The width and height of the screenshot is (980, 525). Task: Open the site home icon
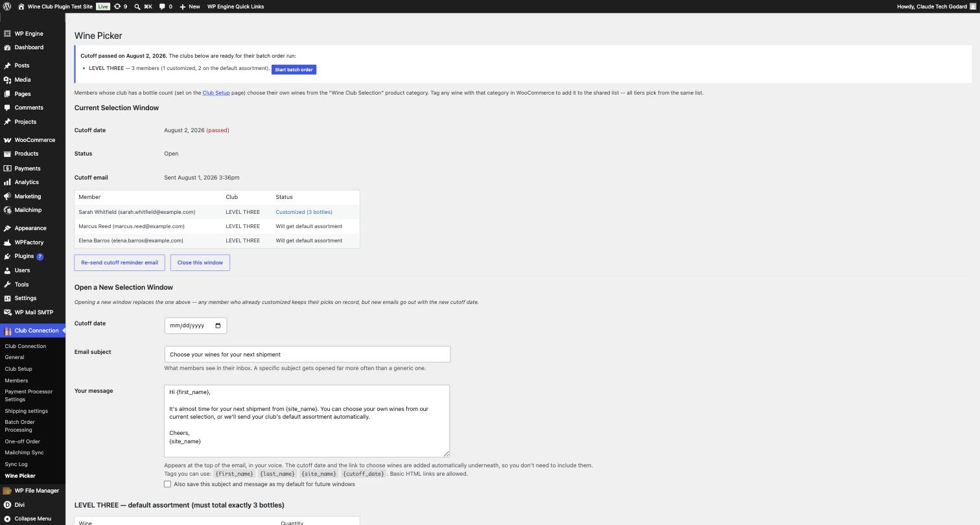coord(21,6)
